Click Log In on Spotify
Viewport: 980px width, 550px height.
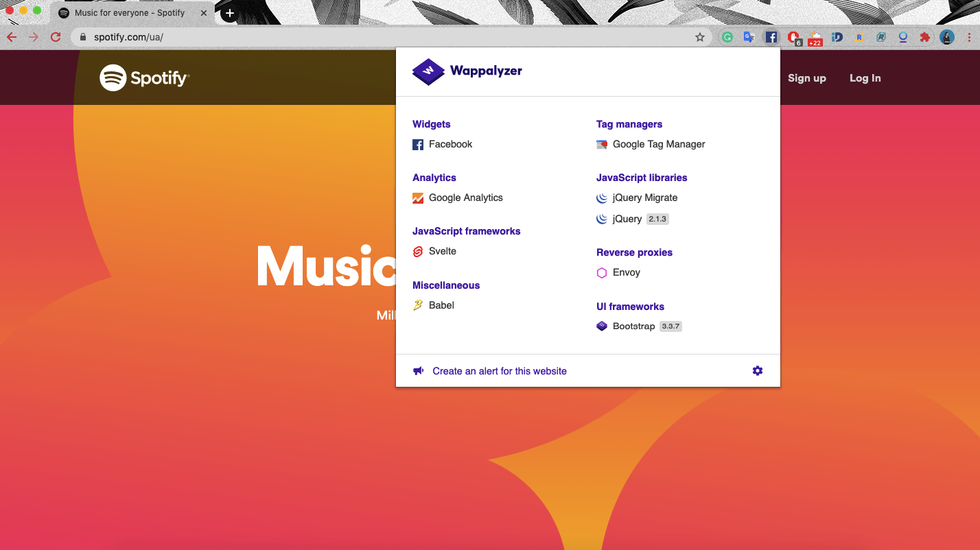pyautogui.click(x=865, y=78)
